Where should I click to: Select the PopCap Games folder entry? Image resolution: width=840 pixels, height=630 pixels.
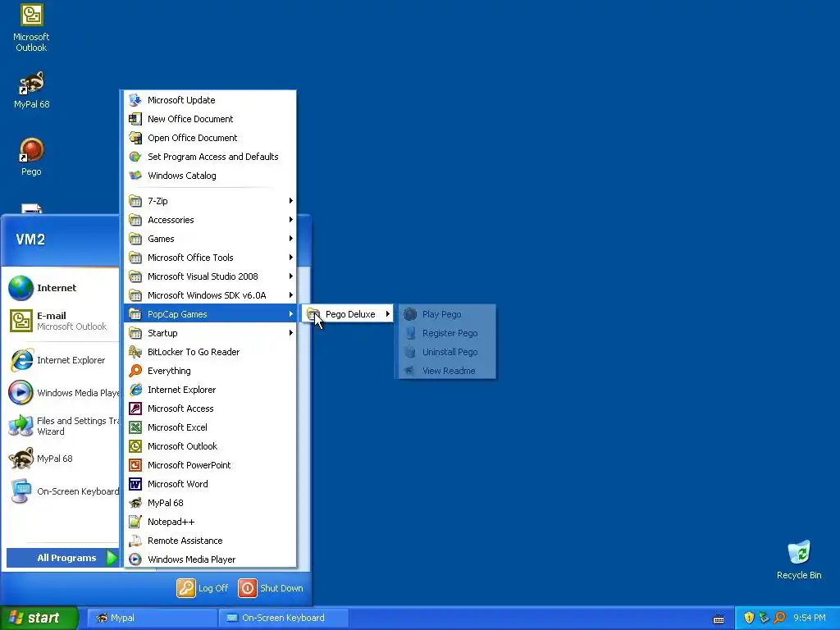(x=210, y=314)
